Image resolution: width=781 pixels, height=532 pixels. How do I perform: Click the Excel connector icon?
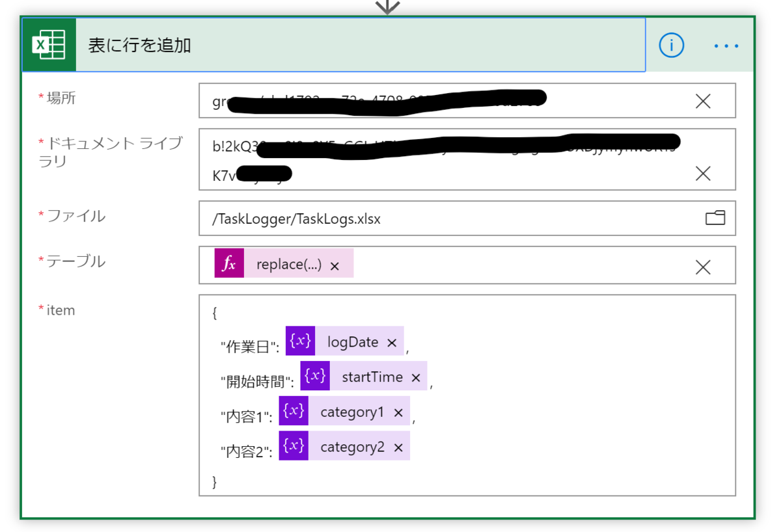click(49, 45)
